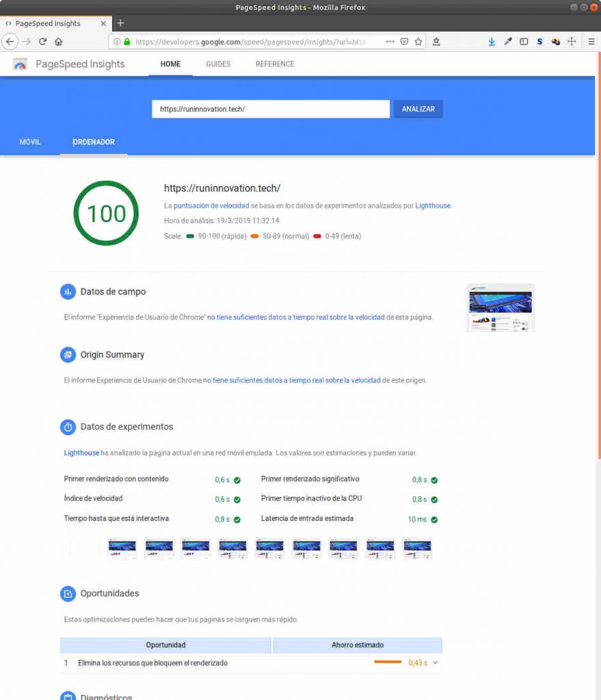This screenshot has height=700, width=601.
Task: Click the orange 50-89 (normal) scale swatch
Action: pos(254,236)
